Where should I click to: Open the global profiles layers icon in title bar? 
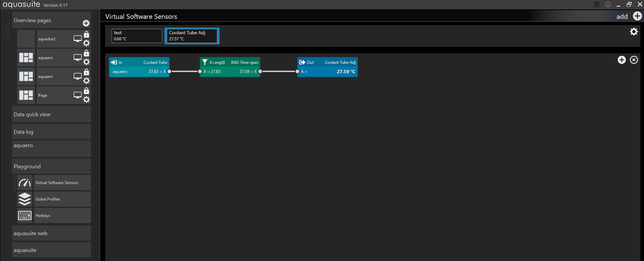(597, 4)
